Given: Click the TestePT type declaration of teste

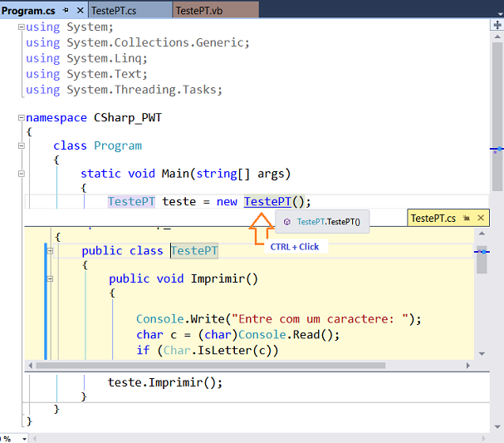Looking at the screenshot, I should 131,202.
